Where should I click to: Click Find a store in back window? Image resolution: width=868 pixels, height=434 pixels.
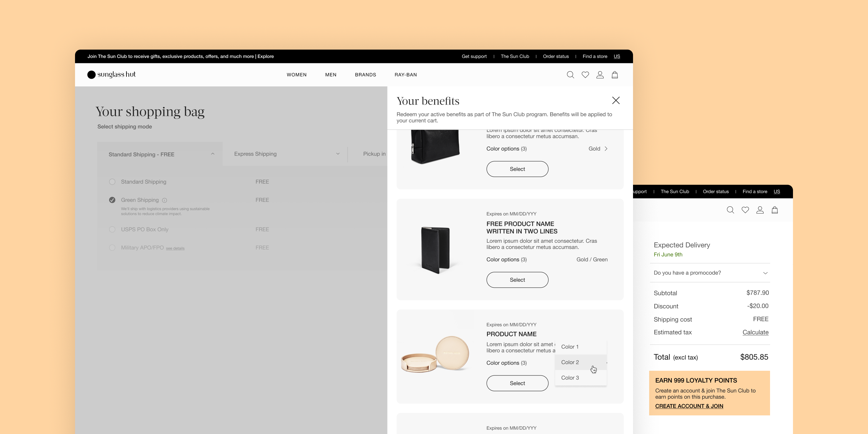[x=755, y=191]
